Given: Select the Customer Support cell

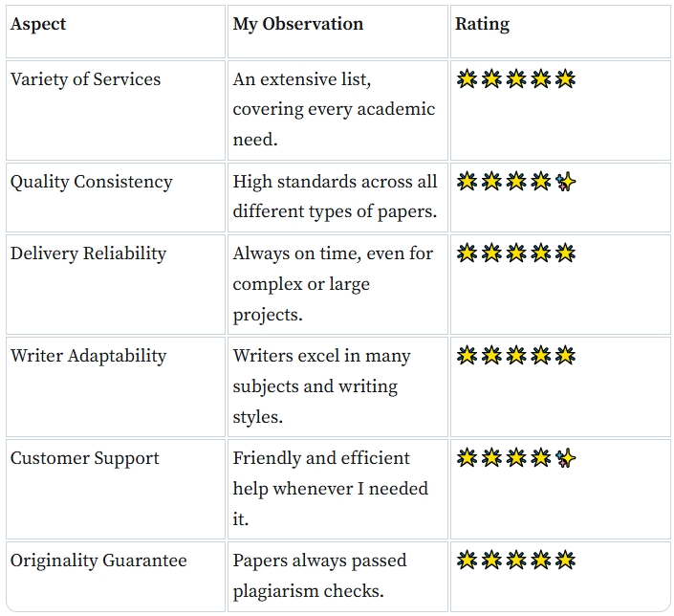Looking at the screenshot, I should (x=84, y=458).
